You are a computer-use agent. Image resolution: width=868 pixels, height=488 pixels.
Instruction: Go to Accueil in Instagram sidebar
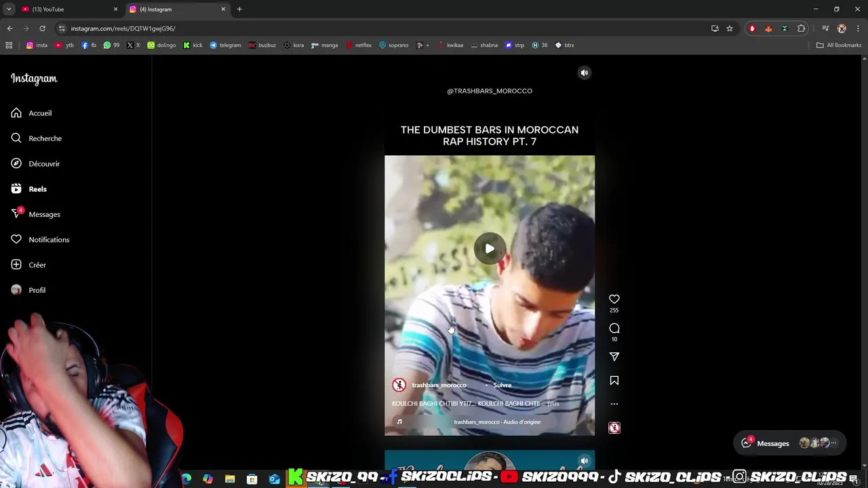(x=41, y=113)
